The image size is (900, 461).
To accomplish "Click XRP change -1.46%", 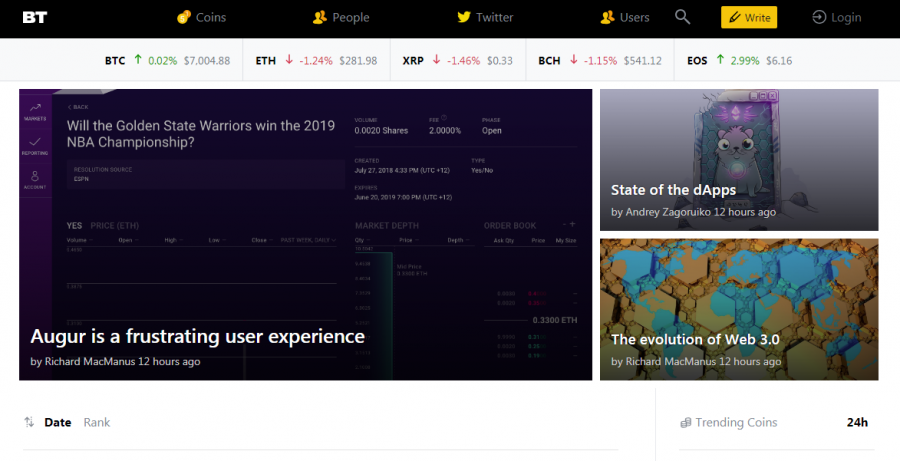I will click(463, 60).
